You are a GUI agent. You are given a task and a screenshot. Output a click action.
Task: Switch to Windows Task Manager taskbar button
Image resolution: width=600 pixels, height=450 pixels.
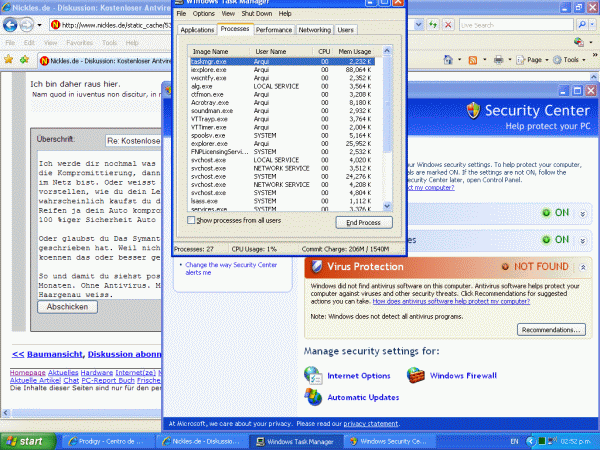pos(296,442)
